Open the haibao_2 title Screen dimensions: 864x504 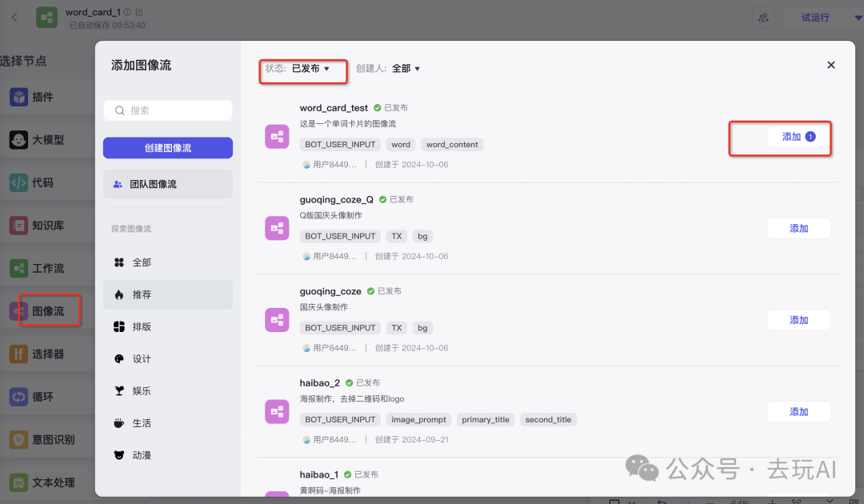pyautogui.click(x=319, y=383)
